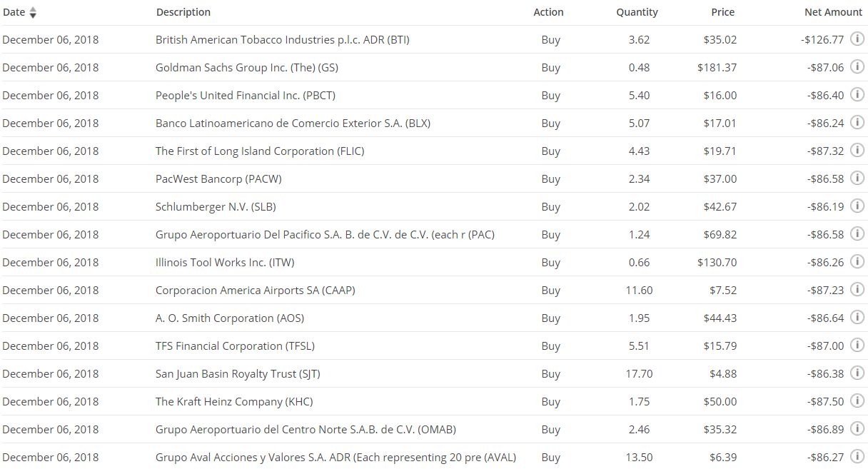Open info icon for Goldman Sachs row
This screenshot has width=868, height=469.
click(x=857, y=66)
